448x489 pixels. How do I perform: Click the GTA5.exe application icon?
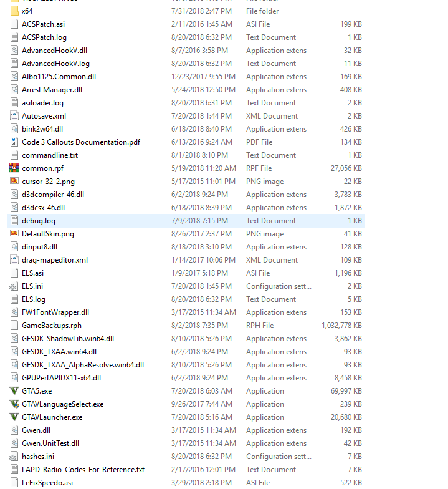pos(14,391)
